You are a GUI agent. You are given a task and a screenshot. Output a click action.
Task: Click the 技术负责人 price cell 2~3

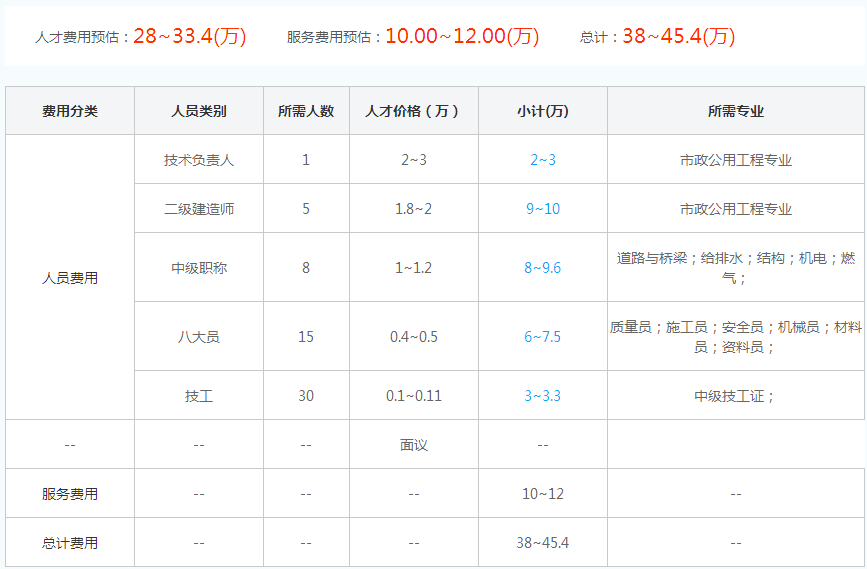tap(414, 160)
